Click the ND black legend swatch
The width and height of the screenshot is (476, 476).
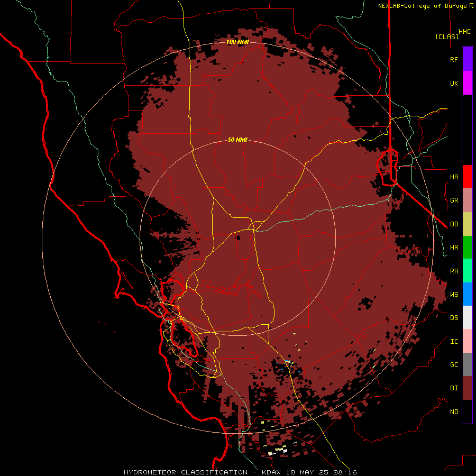tap(467, 411)
